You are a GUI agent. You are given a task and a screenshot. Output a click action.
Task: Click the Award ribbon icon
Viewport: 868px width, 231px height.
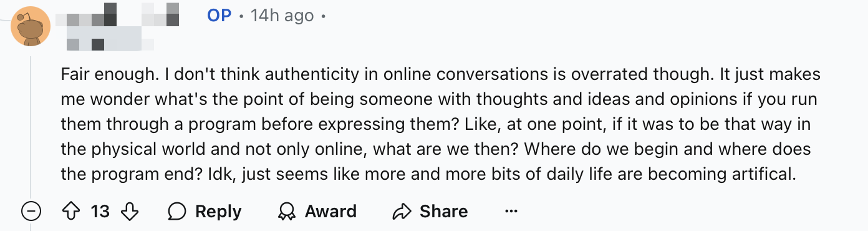287,212
